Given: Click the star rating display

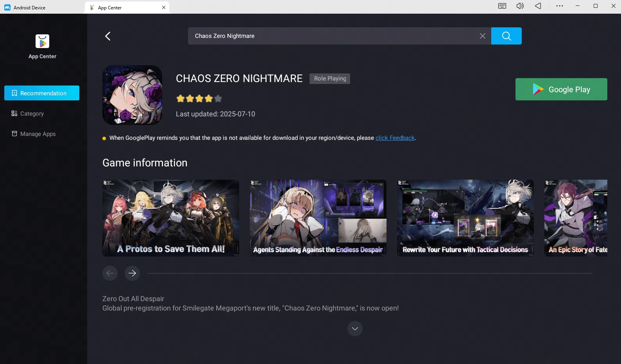Looking at the screenshot, I should click(199, 98).
